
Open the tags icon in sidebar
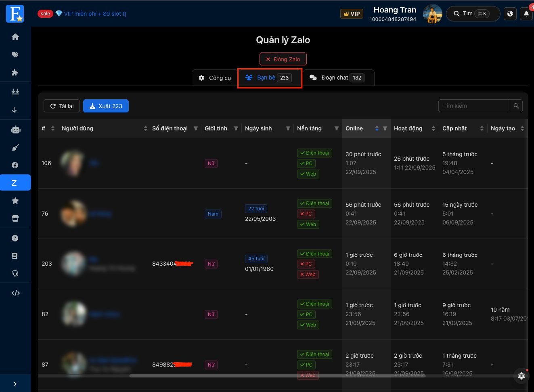tap(15, 55)
